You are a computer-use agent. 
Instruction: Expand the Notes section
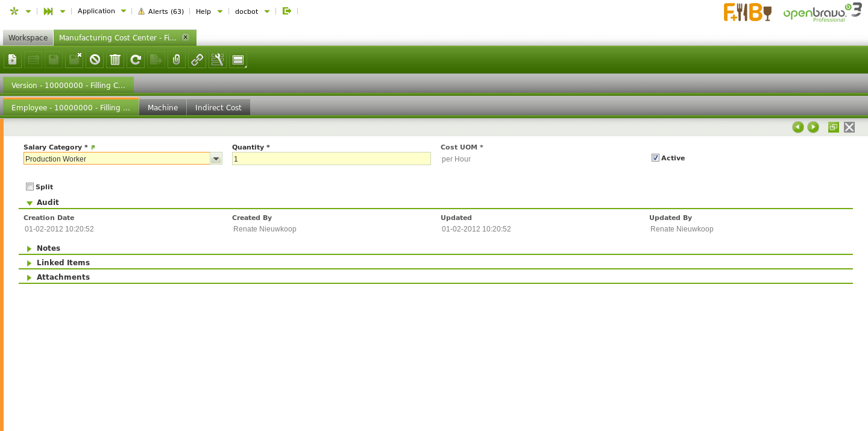pos(48,248)
